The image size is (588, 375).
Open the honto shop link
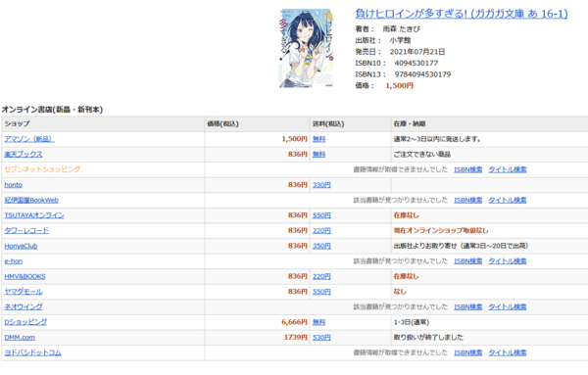(13, 185)
